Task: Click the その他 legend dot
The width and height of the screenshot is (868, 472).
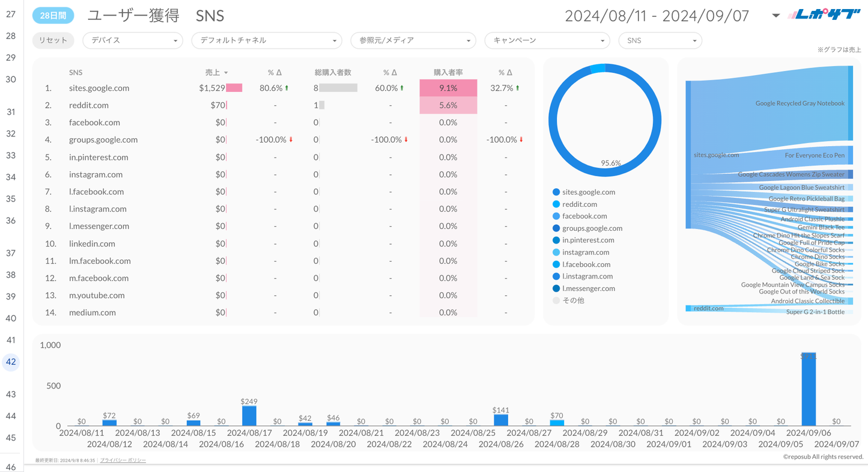Action: [556, 301]
